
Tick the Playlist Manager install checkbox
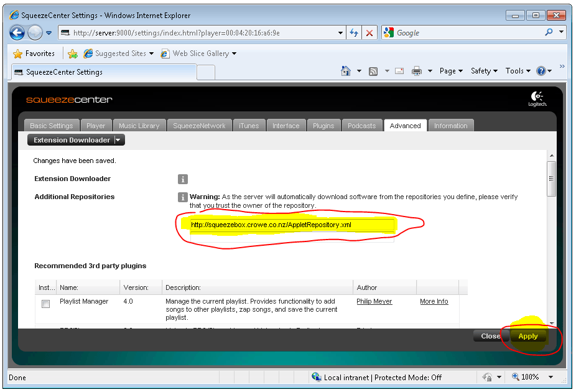coord(45,304)
